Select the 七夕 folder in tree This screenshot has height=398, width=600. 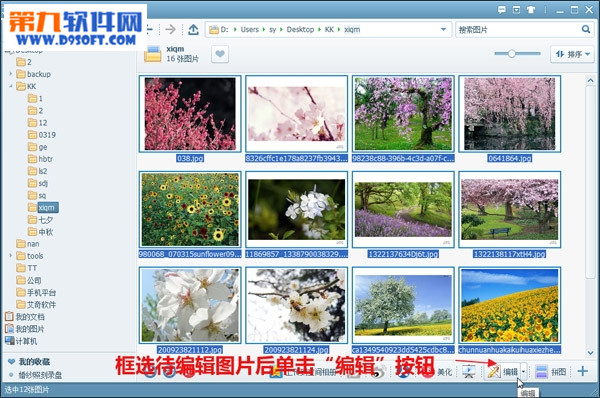41,220
